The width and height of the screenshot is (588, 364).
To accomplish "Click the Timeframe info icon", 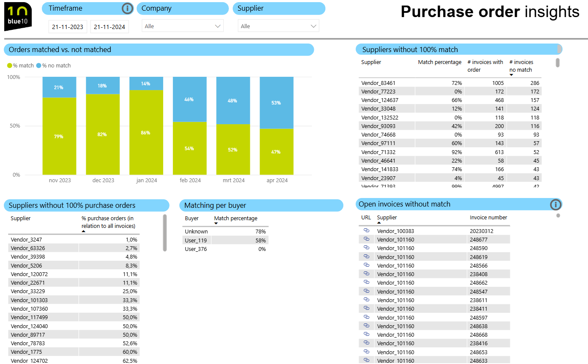I will click(x=127, y=9).
